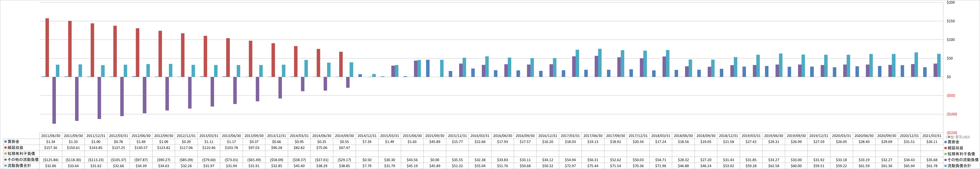Click the $65.94 cell under 2020/12/31
This screenshot has width=980, height=169.
click(x=909, y=166)
